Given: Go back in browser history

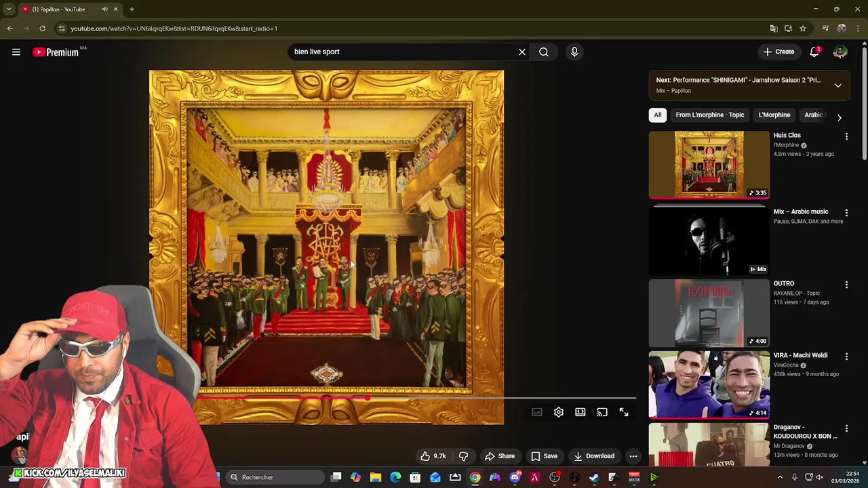Looking at the screenshot, I should [x=9, y=28].
